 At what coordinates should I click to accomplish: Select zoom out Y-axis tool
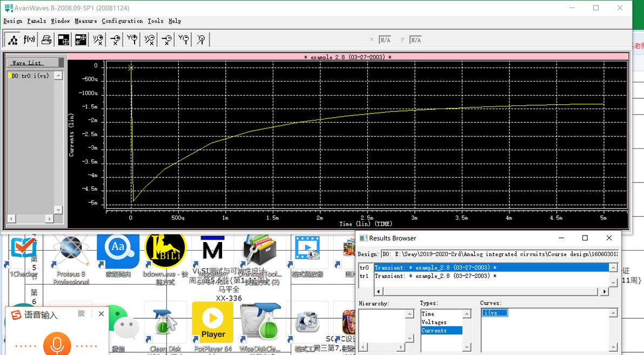click(x=184, y=39)
